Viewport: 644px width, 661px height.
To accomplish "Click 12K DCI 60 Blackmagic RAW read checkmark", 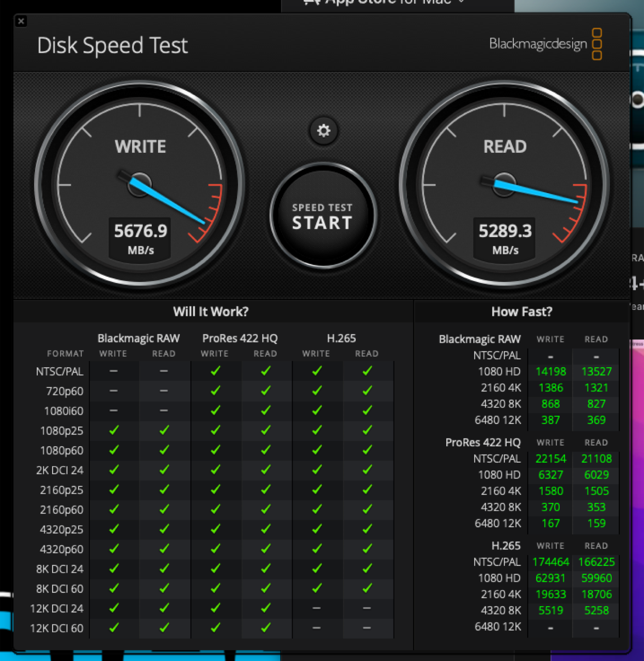I will 164,627.
